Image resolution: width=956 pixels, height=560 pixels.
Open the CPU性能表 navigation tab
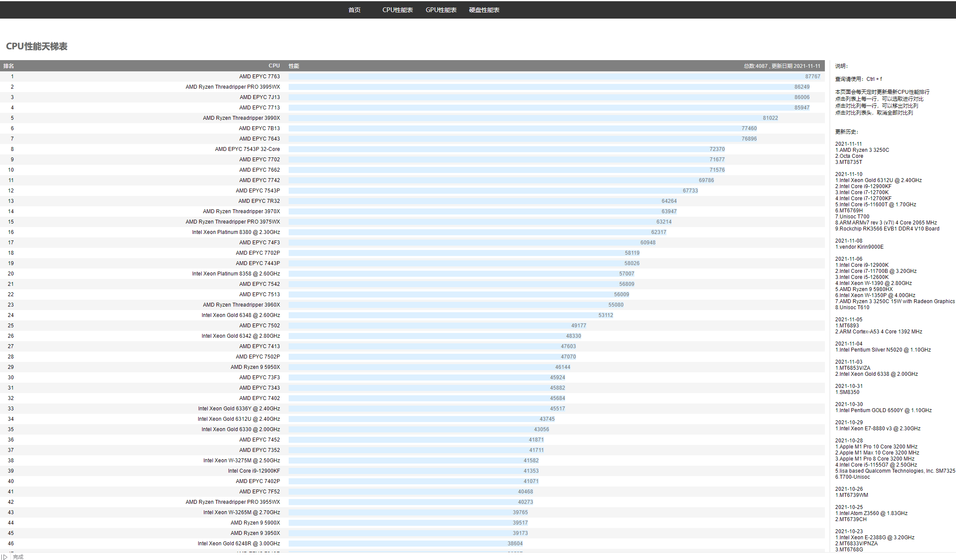397,10
